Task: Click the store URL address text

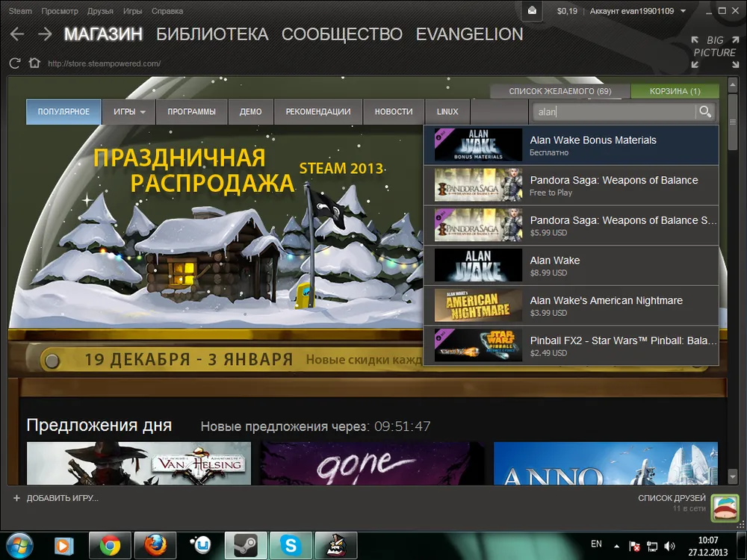Action: click(104, 63)
